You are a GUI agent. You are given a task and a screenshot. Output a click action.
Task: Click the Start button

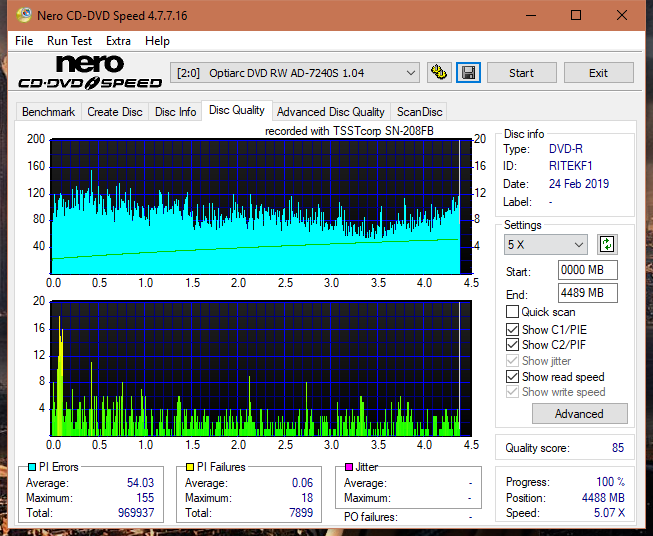pos(521,73)
